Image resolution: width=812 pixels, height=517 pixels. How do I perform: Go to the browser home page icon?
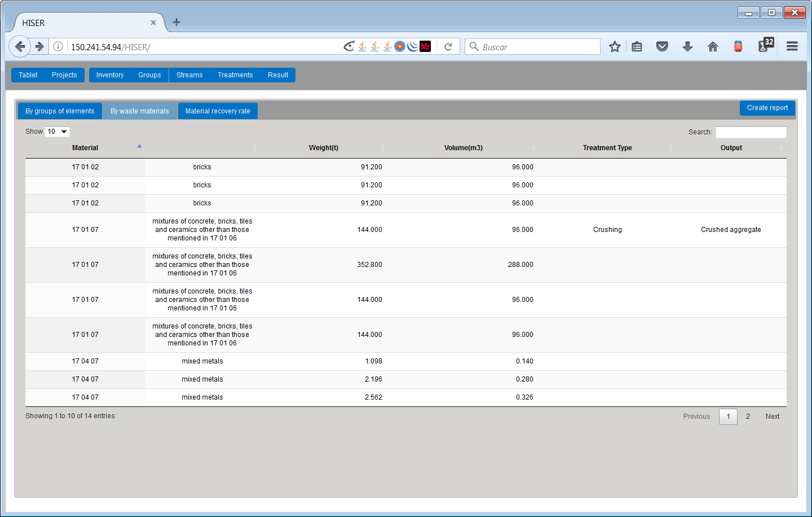713,46
